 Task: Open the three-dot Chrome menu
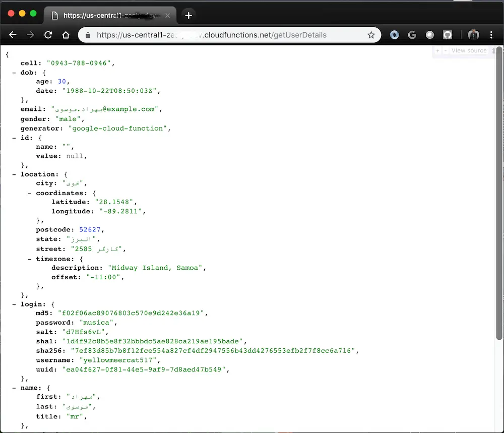coord(492,35)
